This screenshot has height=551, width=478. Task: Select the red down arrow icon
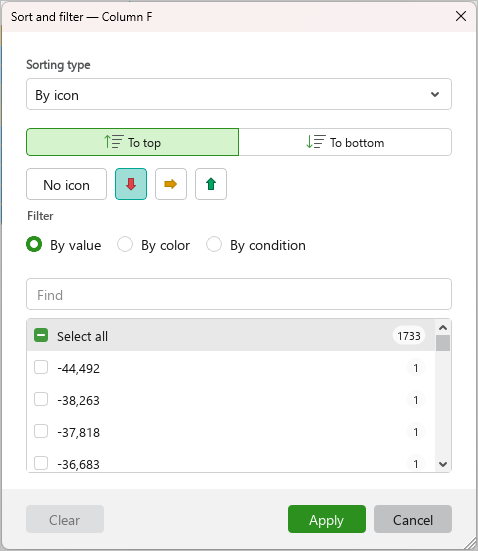pos(131,184)
